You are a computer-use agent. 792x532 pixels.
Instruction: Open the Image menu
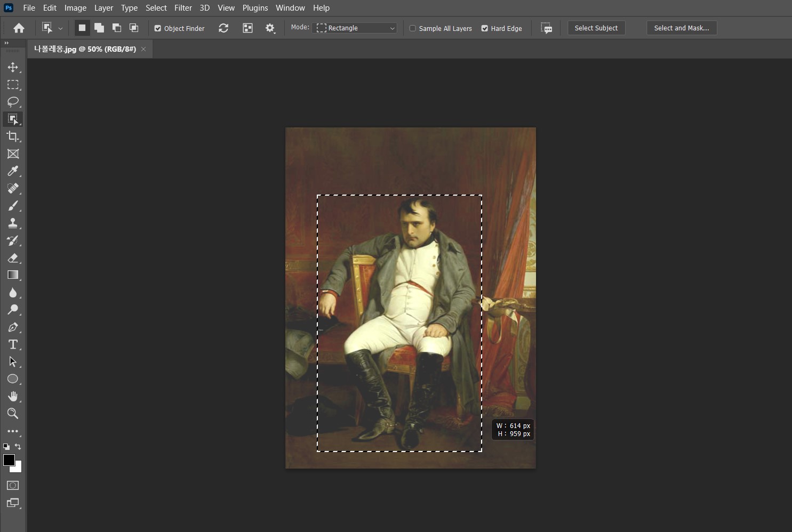(x=75, y=8)
